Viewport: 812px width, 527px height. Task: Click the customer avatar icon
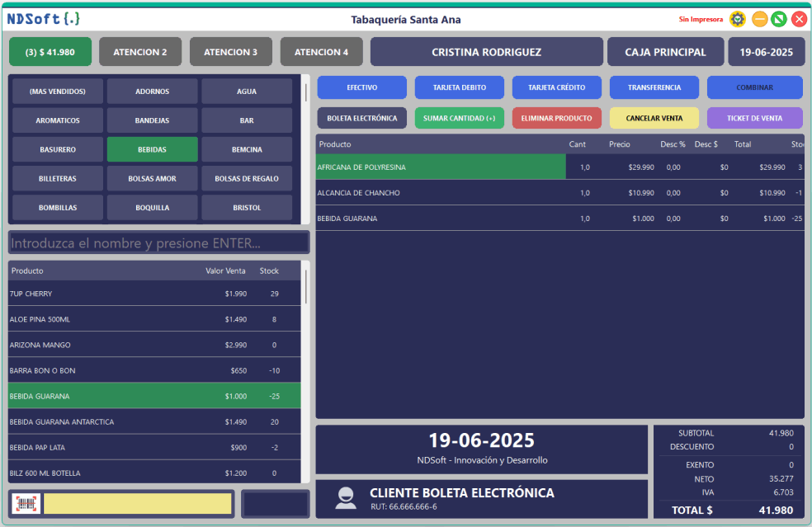point(346,498)
